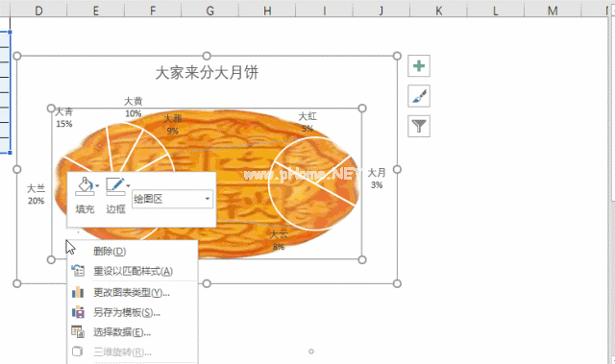Select Change Chart Type menu entry
This screenshot has height=364, width=615.
[x=133, y=292]
